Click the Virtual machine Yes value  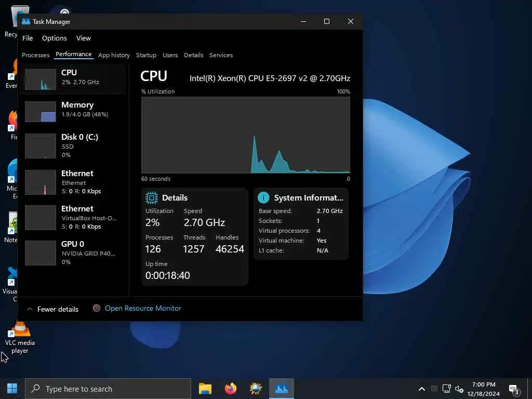322,241
